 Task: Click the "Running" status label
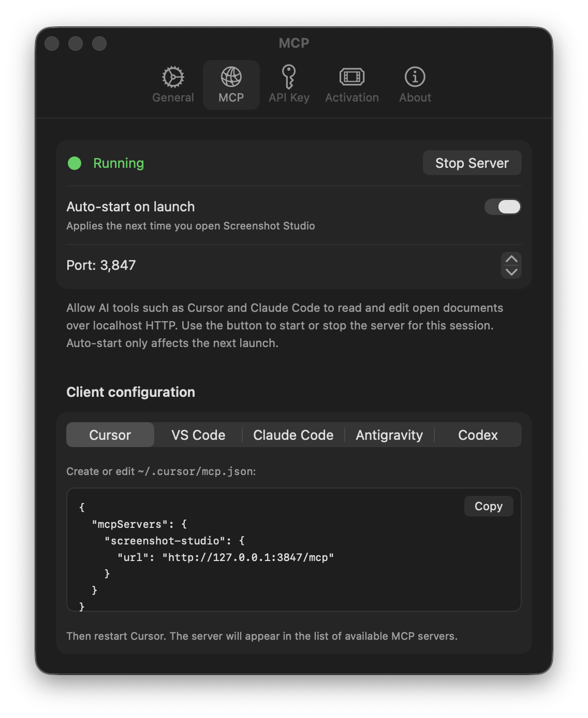[119, 163]
